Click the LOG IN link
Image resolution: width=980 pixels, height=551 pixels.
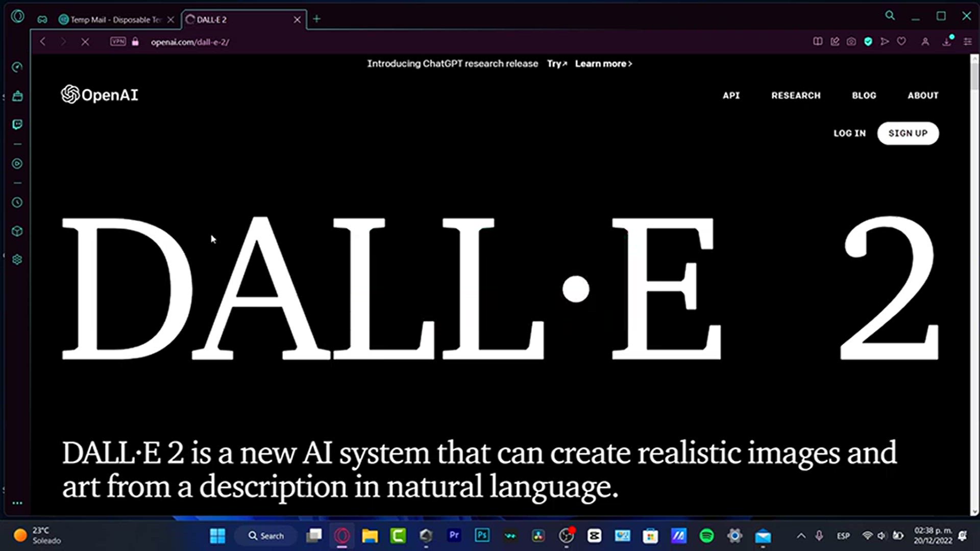[x=849, y=133]
